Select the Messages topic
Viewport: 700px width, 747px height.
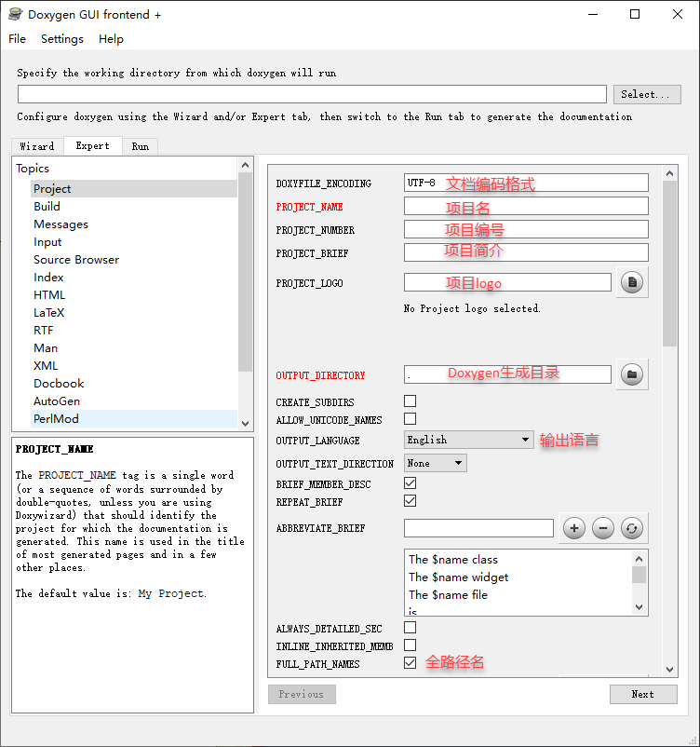coord(134,224)
